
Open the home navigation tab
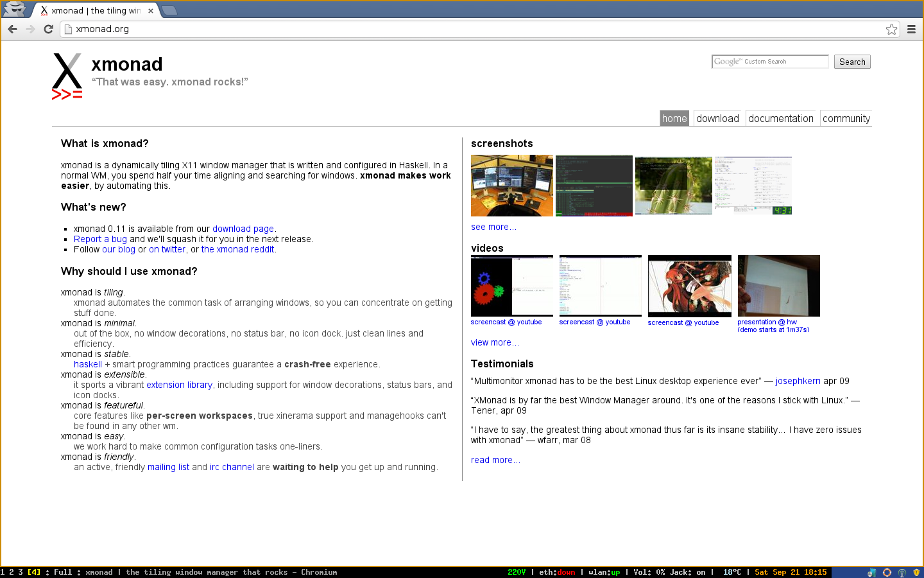pos(674,118)
